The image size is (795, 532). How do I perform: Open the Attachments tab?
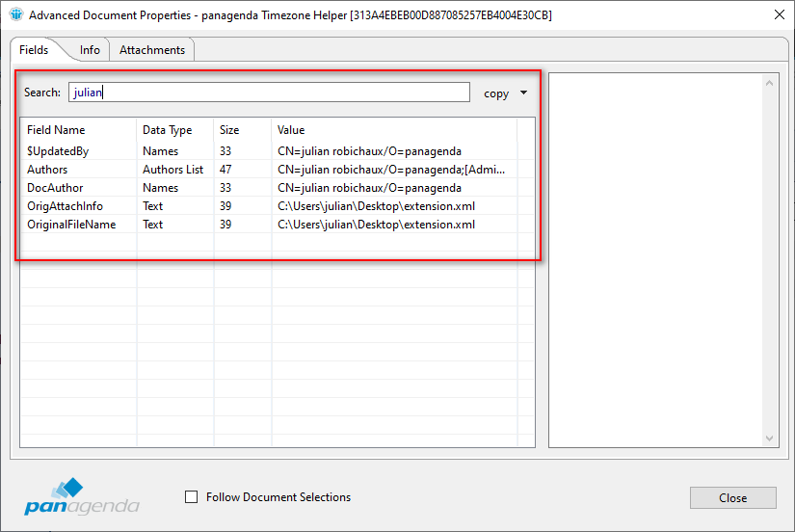point(152,50)
